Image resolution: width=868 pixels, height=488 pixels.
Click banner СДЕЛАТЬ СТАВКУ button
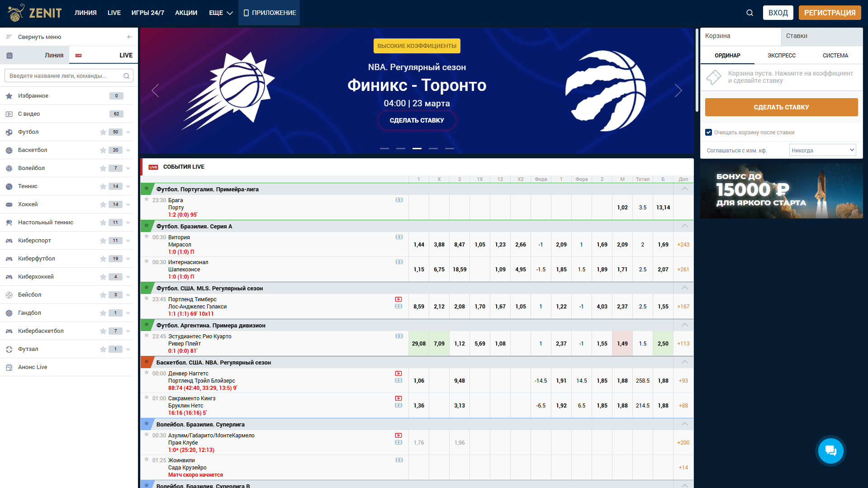click(417, 120)
